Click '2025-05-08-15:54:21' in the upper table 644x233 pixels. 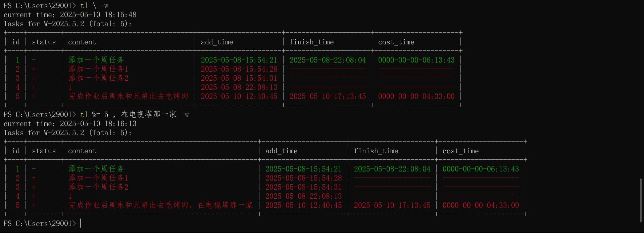239,60
